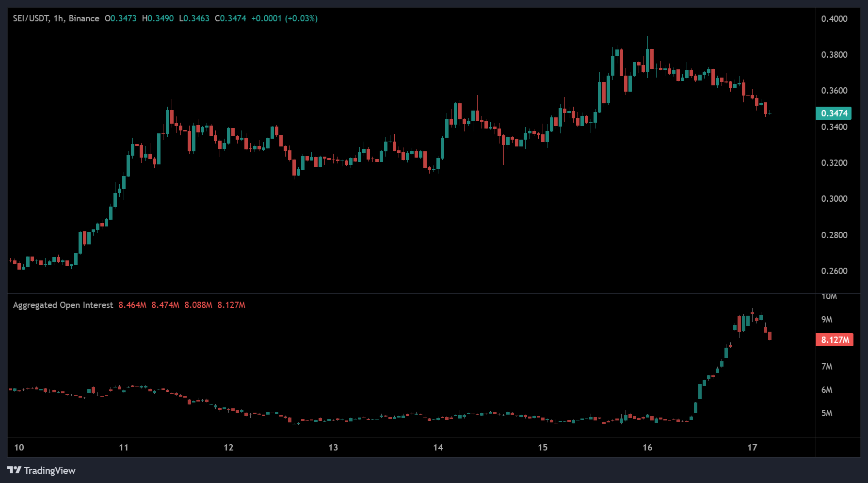Select the date 17 on the time axis

click(x=753, y=447)
